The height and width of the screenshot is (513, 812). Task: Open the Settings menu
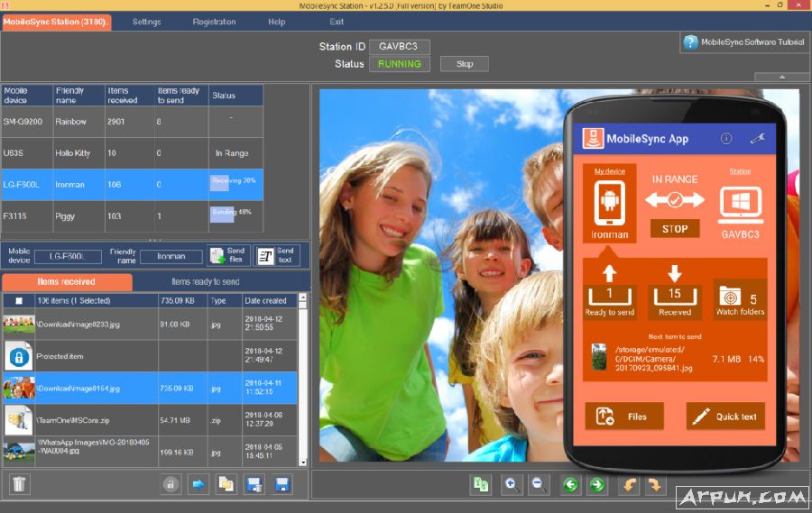point(146,22)
